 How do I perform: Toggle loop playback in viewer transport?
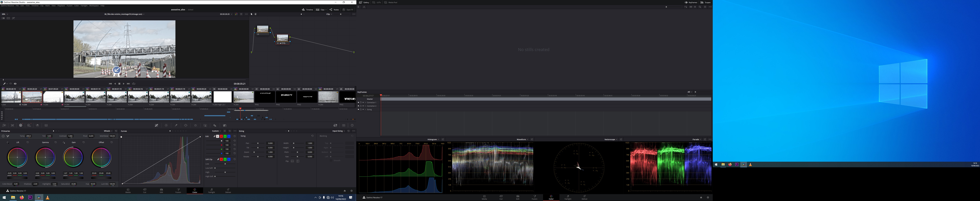[133, 84]
